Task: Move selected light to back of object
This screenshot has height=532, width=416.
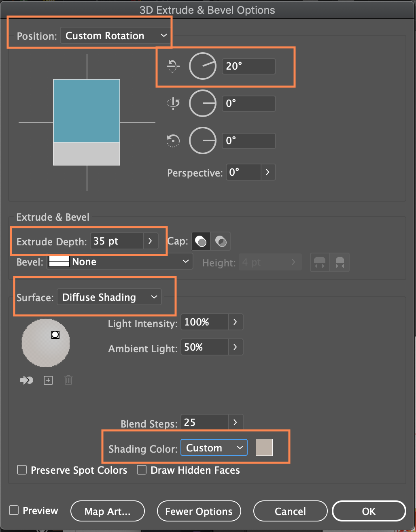Action: (27, 380)
